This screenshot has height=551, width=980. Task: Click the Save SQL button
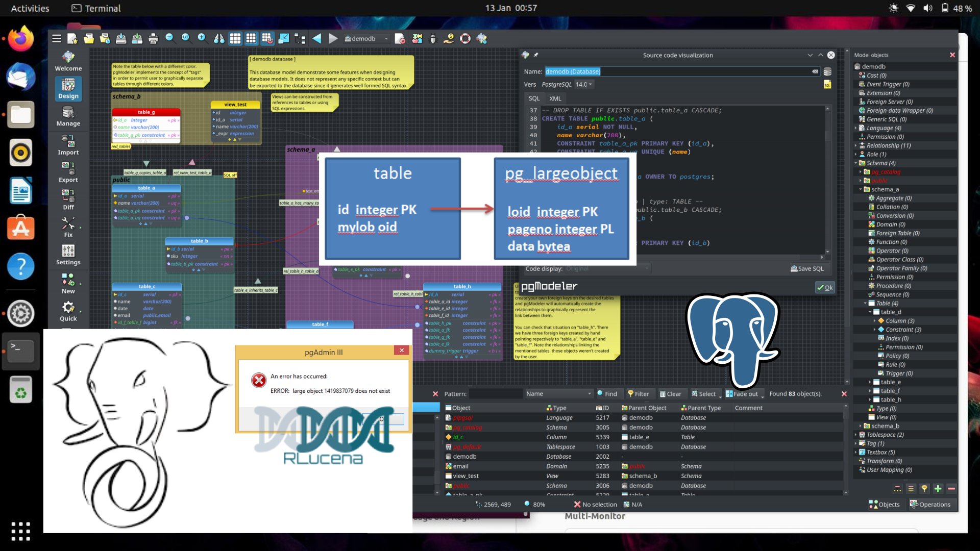click(x=807, y=269)
